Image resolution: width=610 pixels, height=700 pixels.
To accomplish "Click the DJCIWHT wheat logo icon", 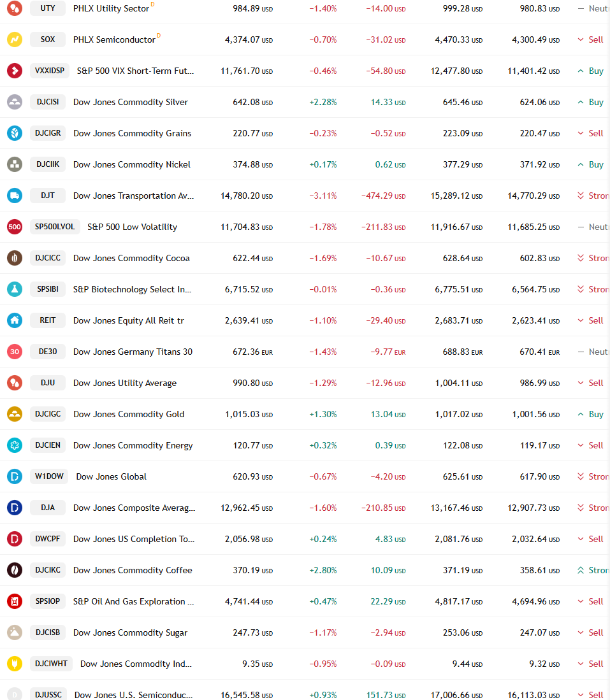I will [15, 664].
